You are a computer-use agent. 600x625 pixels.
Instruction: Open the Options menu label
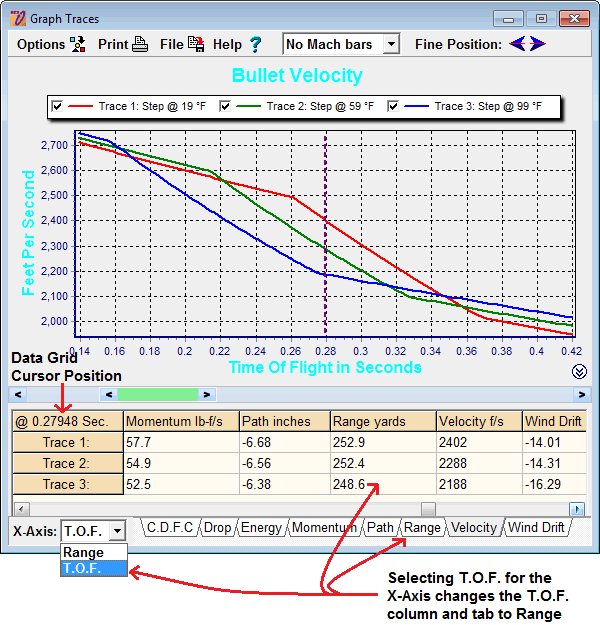(41, 44)
